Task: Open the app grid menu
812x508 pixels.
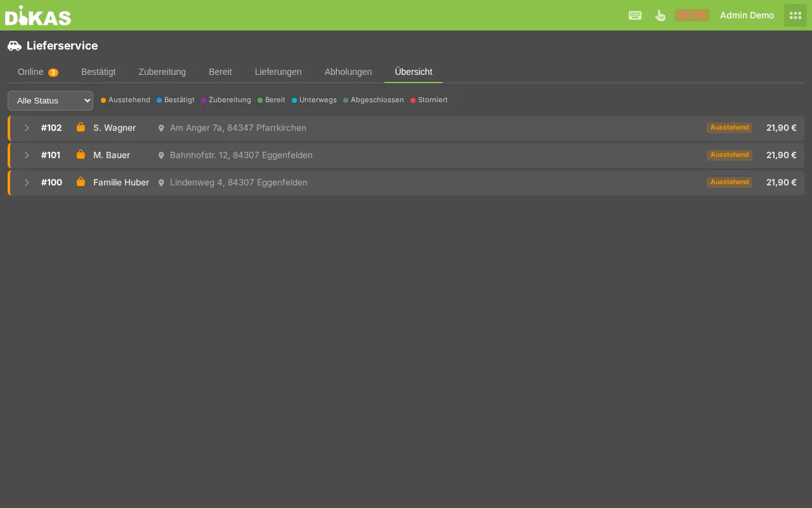Action: 796,15
